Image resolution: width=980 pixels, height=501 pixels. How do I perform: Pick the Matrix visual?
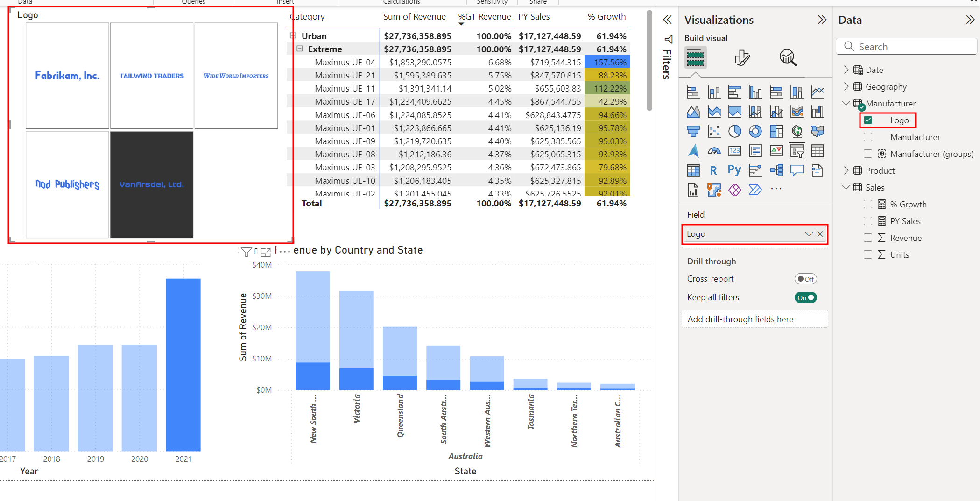point(693,170)
